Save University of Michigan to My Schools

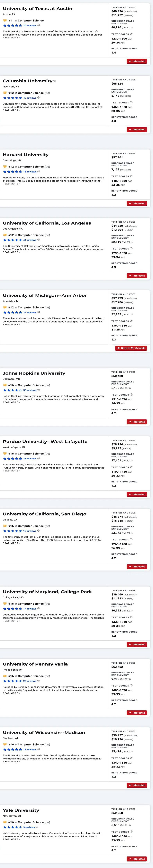[131, 348]
